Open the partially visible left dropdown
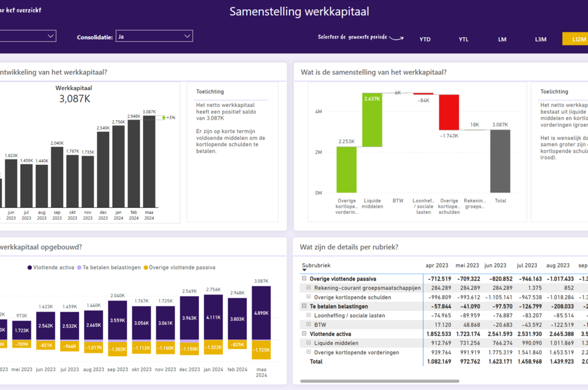The height and width of the screenshot is (390, 588). pos(28,36)
